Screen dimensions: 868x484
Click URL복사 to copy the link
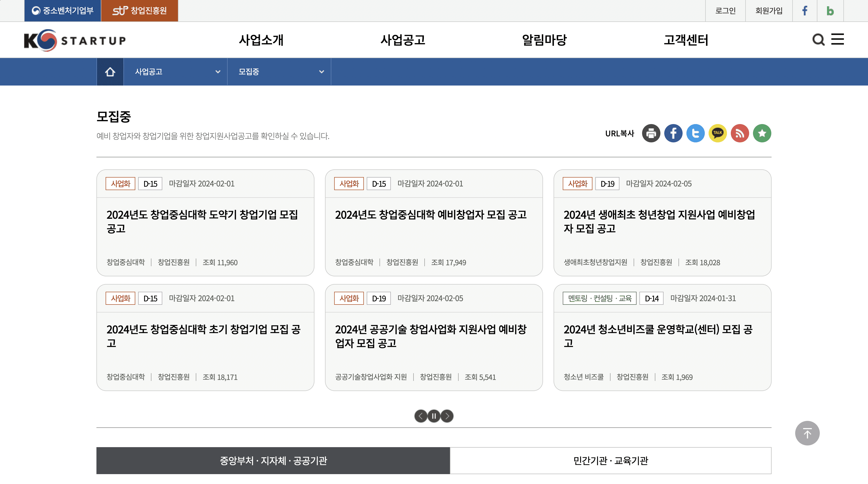coord(620,134)
